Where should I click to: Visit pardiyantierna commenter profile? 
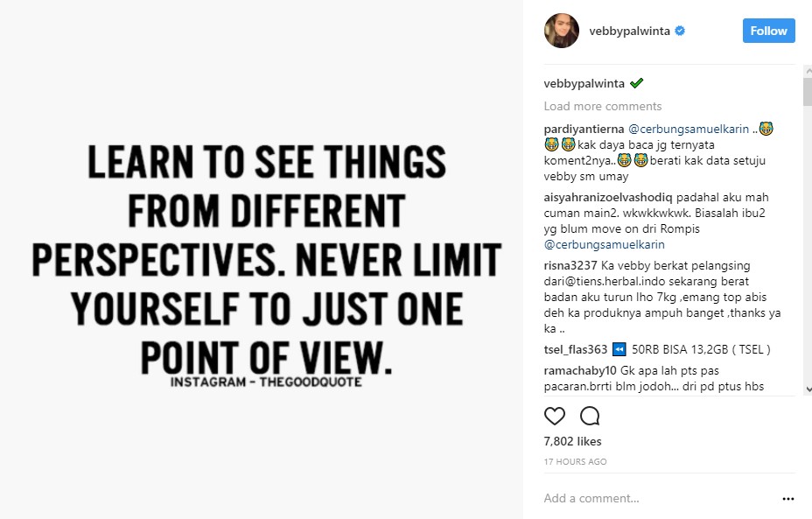tap(584, 129)
